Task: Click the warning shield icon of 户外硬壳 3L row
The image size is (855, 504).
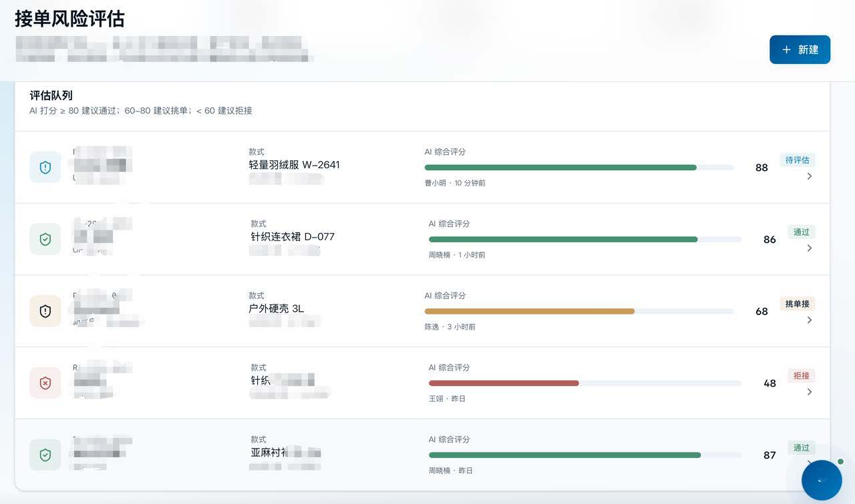Action: pyautogui.click(x=45, y=311)
